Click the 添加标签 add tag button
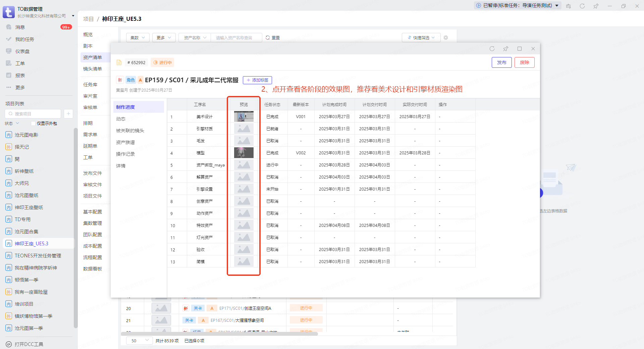The height and width of the screenshot is (349, 644). pyautogui.click(x=257, y=80)
